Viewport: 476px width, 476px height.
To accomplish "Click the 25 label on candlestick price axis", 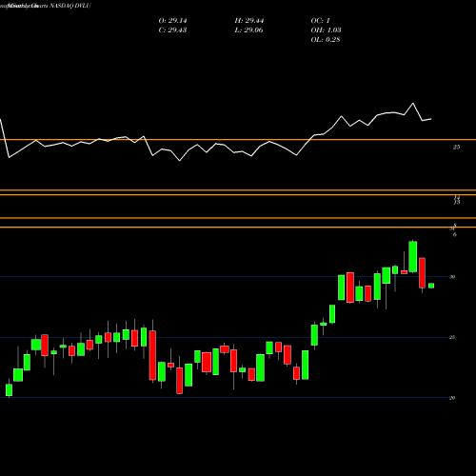I will point(452,337).
